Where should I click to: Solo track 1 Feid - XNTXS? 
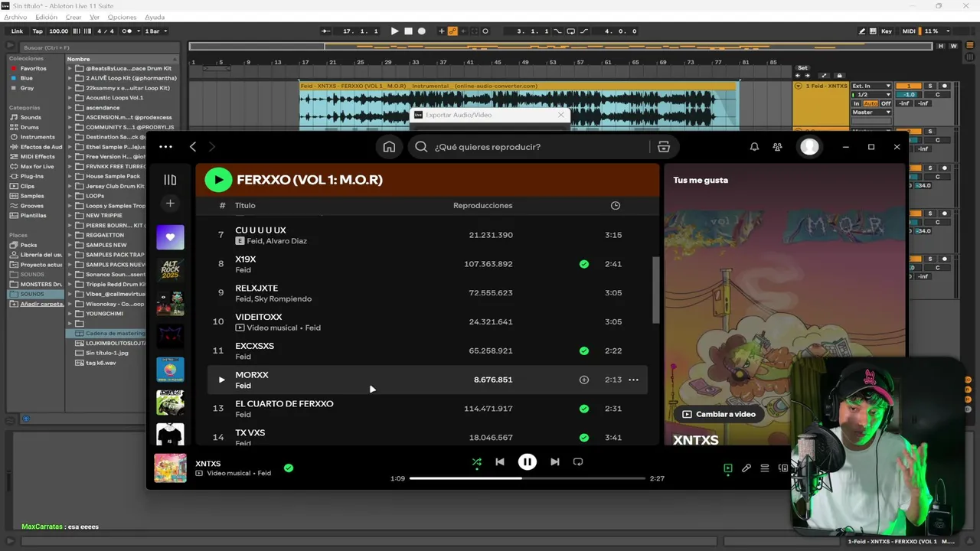(930, 86)
